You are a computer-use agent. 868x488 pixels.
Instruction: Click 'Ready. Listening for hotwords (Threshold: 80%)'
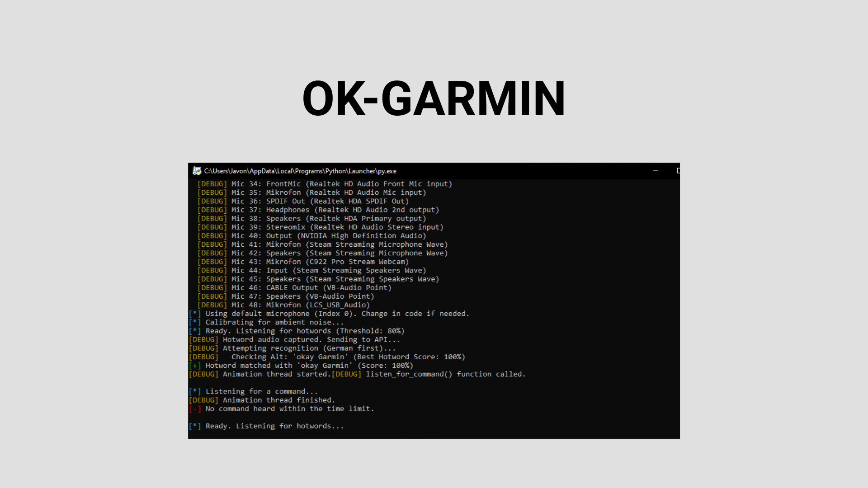point(297,331)
